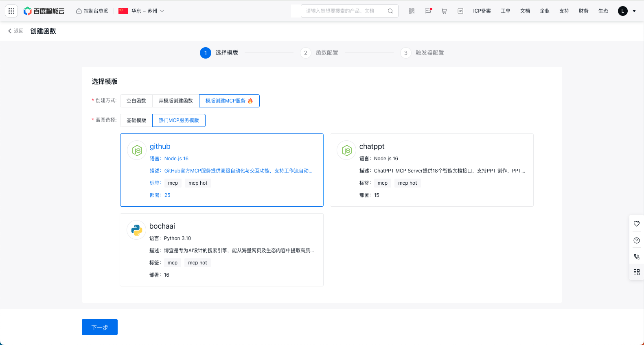Choose 从模版创建函数 creation method
This screenshot has width=644, height=345.
point(176,101)
